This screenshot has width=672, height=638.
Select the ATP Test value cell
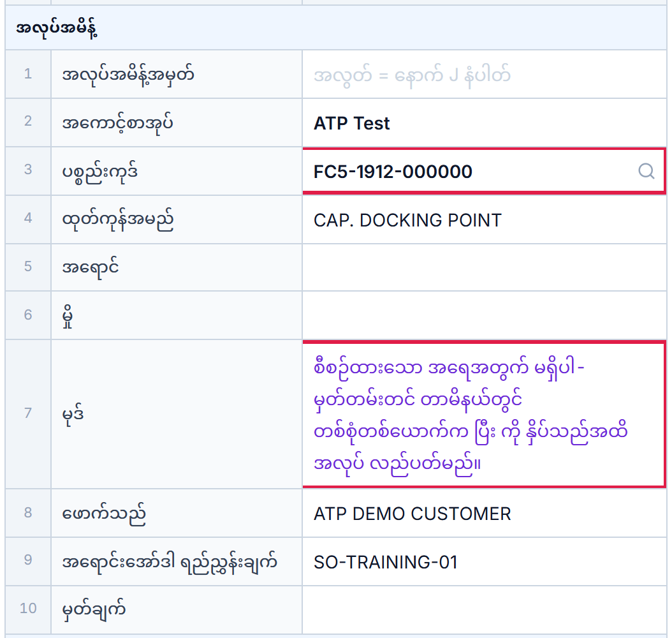pyautogui.click(x=485, y=123)
